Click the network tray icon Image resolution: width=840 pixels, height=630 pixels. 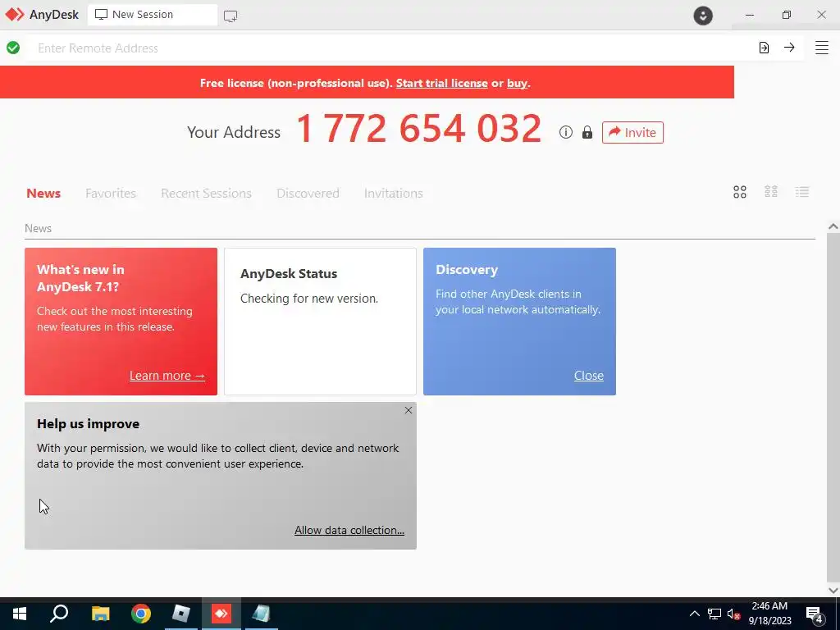point(714,614)
